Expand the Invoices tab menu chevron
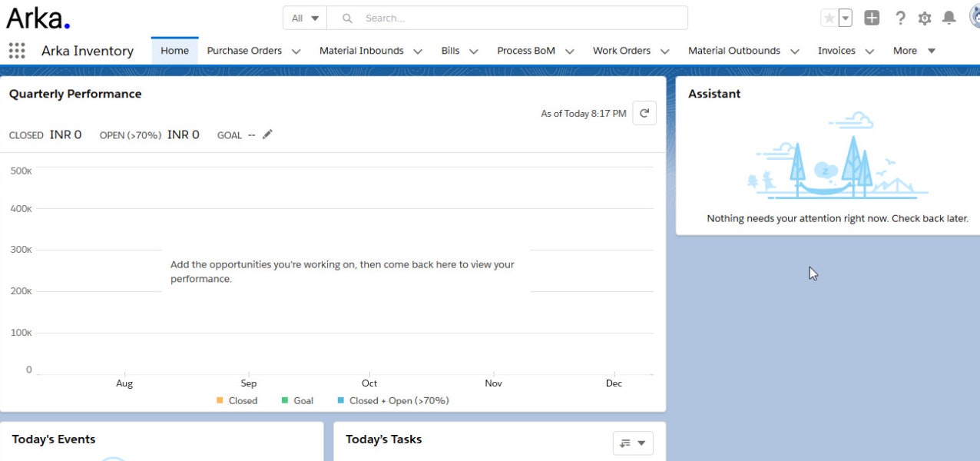This screenshot has width=980, height=461. [870, 51]
